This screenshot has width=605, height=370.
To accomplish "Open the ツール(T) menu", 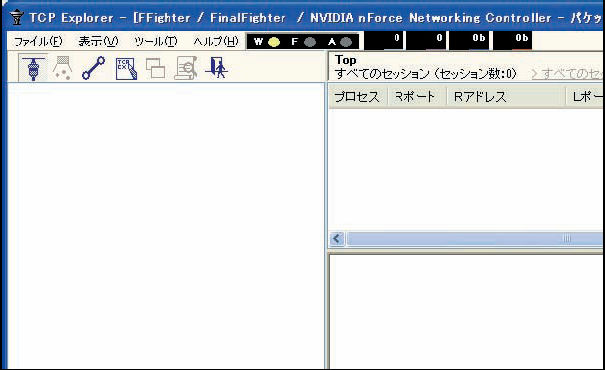I will (155, 41).
